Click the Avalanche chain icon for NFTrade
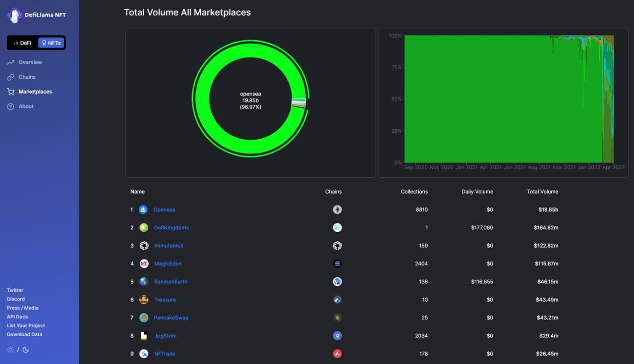Viewport: 634px width, 364px height. [x=337, y=354]
